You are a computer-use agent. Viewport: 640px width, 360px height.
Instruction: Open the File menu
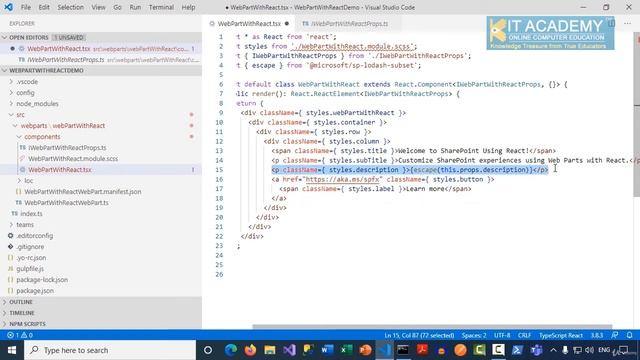pyautogui.click(x=26, y=7)
